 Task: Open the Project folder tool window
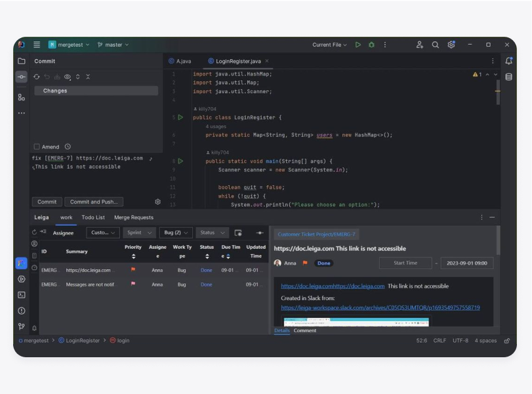[22, 61]
